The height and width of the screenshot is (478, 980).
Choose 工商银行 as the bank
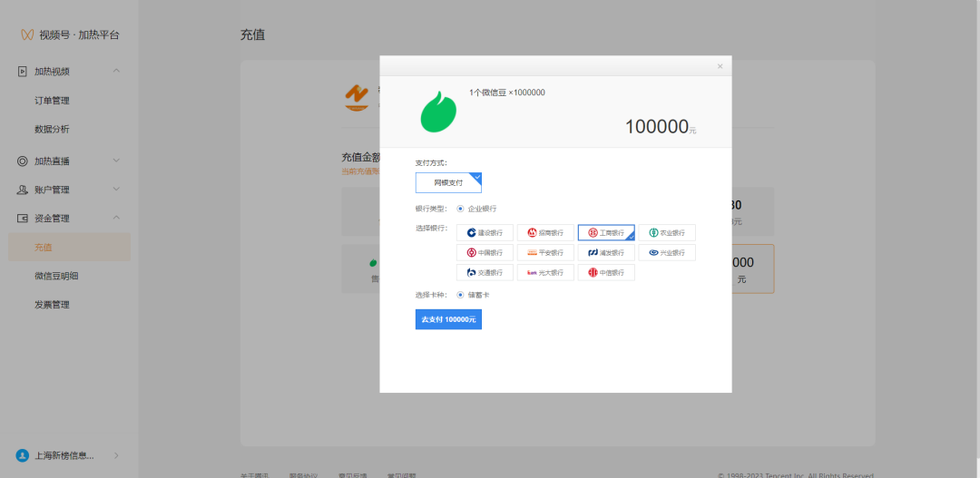point(606,232)
